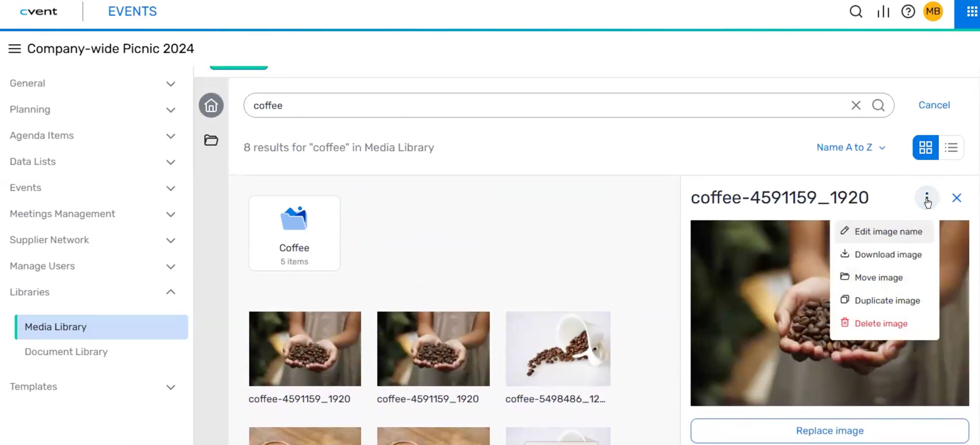The image size is (980, 445).
Task: Choose Move image
Action: click(x=884, y=277)
